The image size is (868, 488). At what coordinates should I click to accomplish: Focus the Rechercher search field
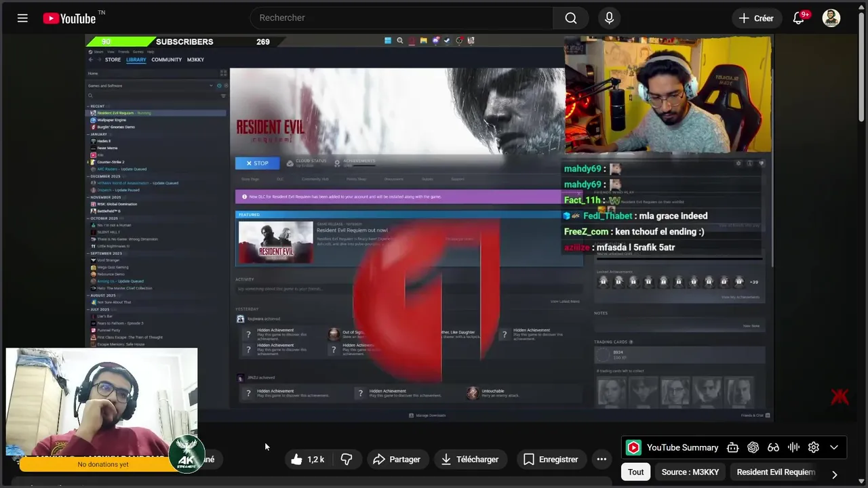[x=401, y=18]
